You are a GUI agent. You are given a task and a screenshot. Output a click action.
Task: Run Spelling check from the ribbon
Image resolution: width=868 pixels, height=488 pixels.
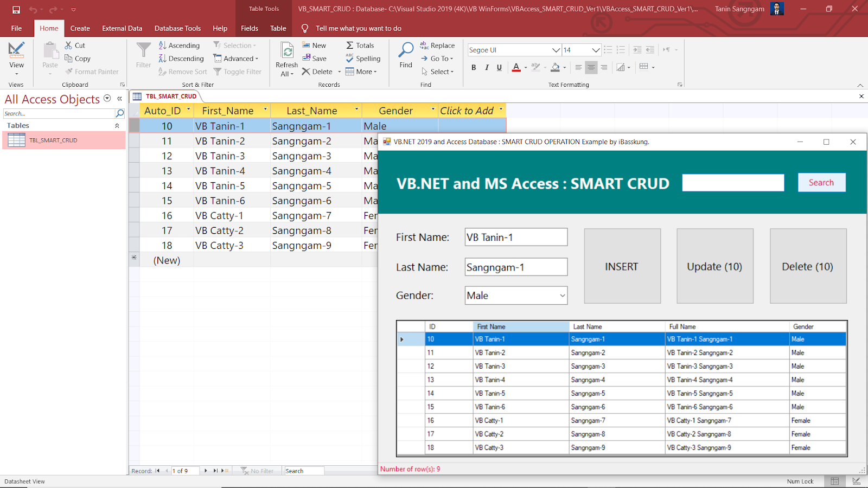pyautogui.click(x=350, y=59)
